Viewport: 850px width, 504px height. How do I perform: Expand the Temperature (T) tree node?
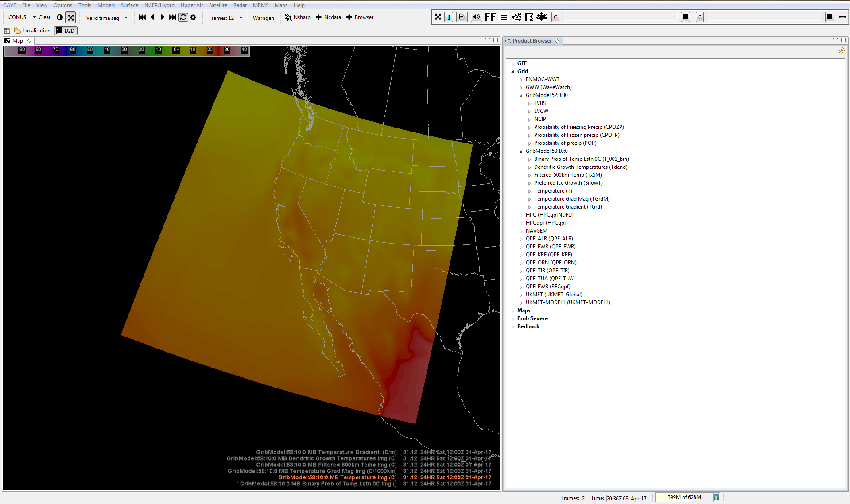(x=529, y=191)
